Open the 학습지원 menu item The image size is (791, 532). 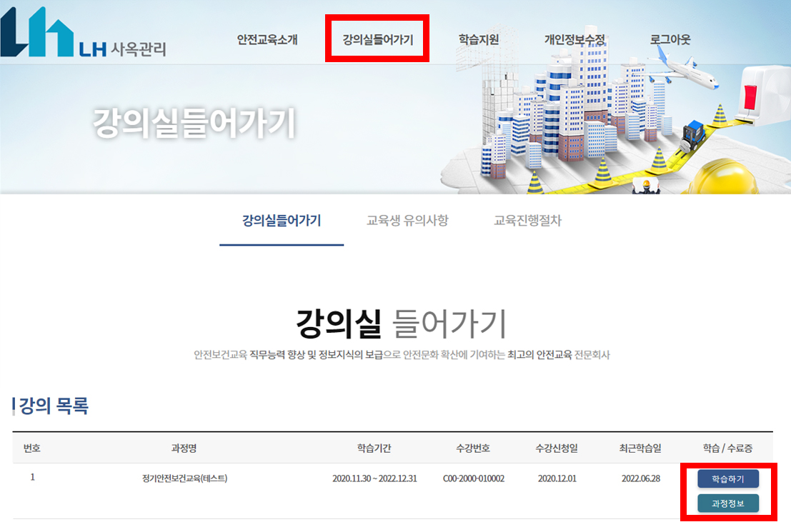coord(479,40)
